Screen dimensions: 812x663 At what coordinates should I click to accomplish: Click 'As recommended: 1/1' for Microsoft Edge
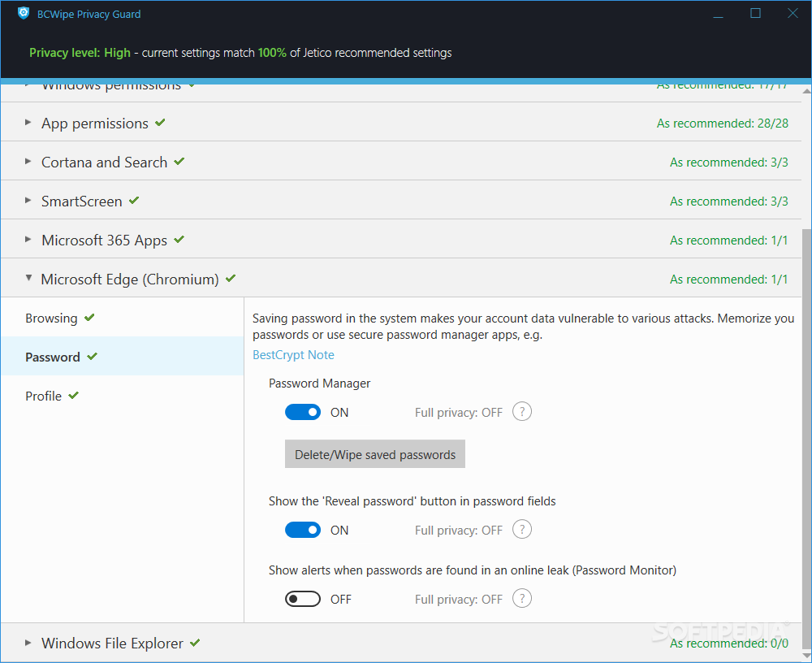[728, 279]
